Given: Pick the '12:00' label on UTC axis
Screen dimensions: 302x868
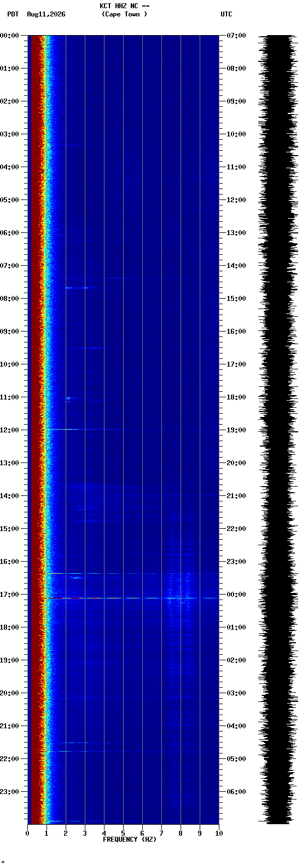Looking at the screenshot, I should pyautogui.click(x=236, y=200).
